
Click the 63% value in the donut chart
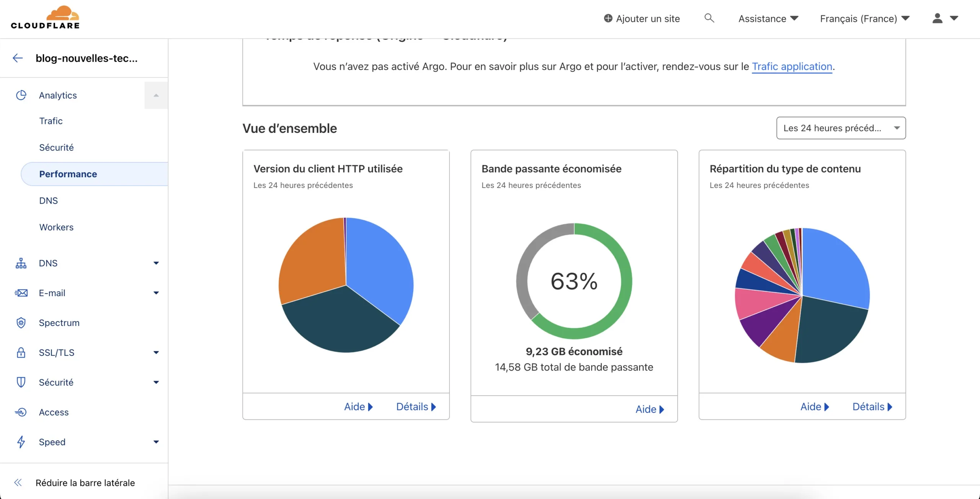[574, 281]
